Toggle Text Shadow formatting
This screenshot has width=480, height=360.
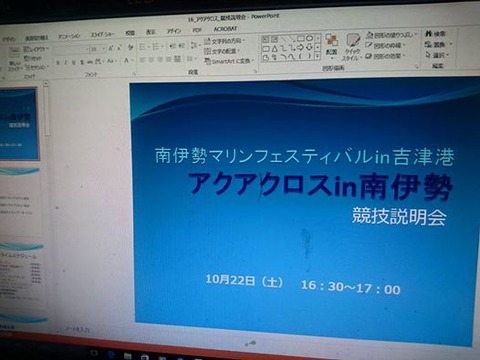coord(82,62)
